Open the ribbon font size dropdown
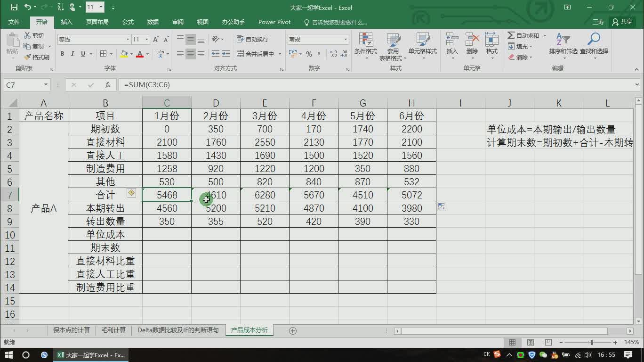 pos(147,40)
